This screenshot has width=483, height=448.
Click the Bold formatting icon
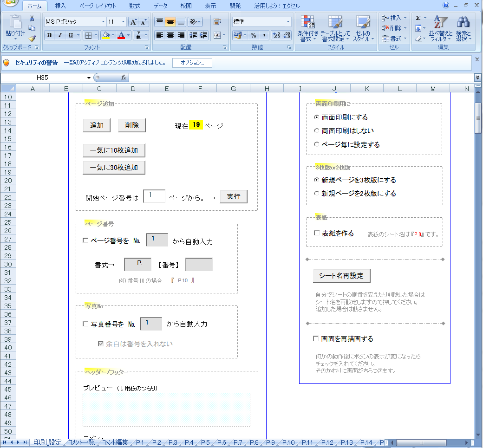point(49,35)
